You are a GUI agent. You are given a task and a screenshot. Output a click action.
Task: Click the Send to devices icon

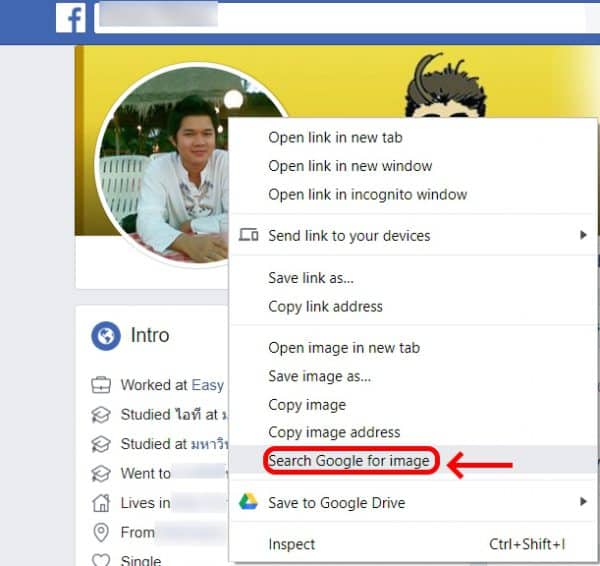[249, 236]
